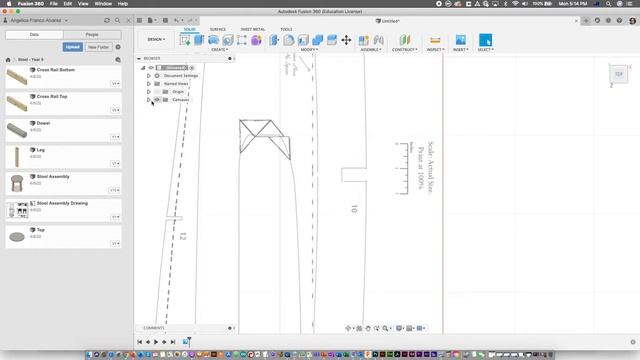Select the New Component assemble icon
This screenshot has width=640, height=360.
(x=363, y=40)
